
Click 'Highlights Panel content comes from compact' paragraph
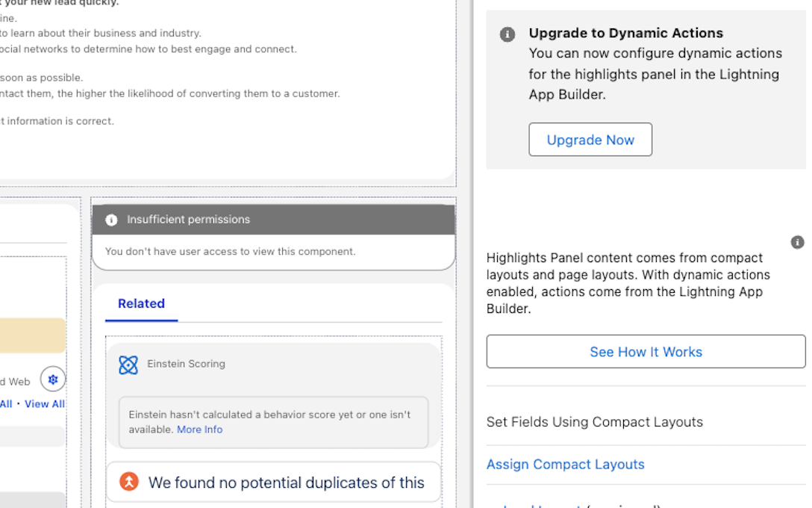[628, 283]
